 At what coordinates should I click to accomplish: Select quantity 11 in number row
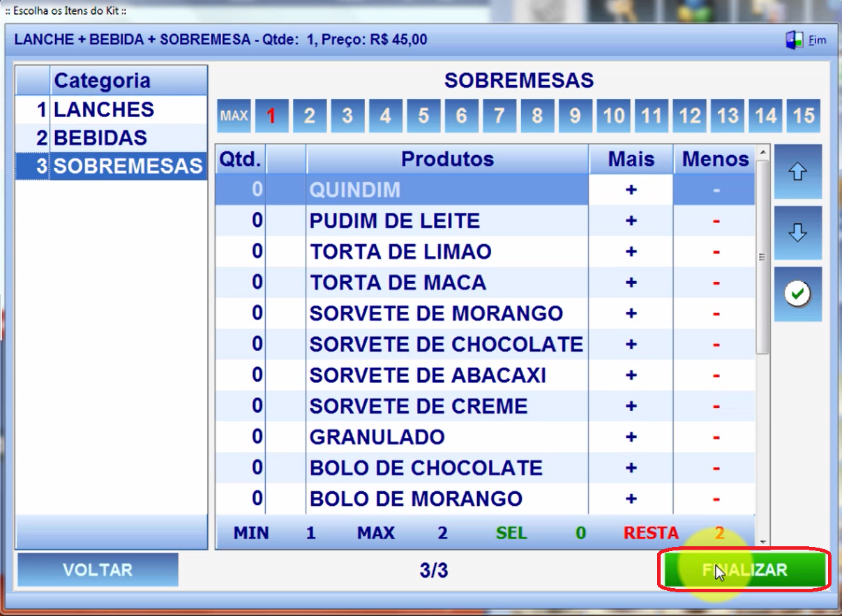point(652,116)
